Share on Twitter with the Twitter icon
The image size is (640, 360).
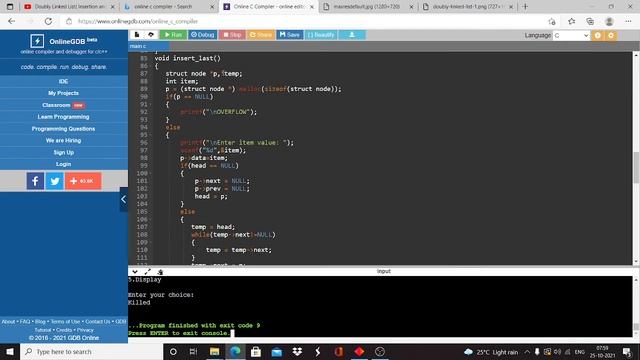[x=55, y=181]
